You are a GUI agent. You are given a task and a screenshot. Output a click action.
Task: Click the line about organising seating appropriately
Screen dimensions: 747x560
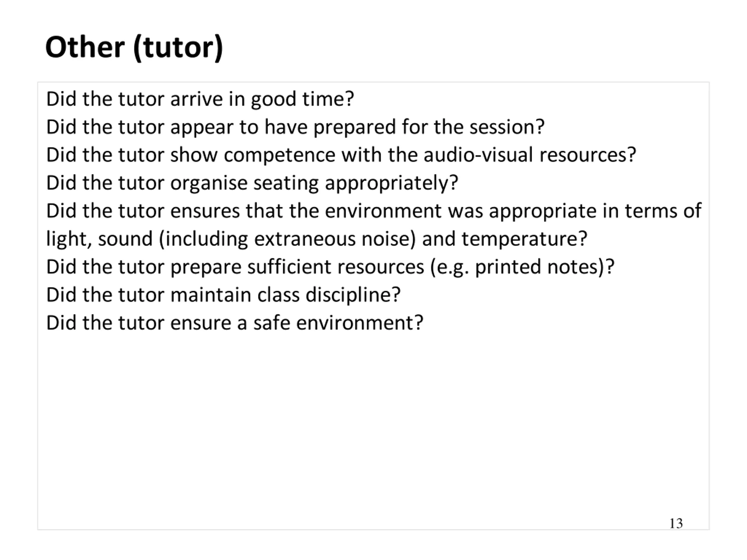[x=252, y=183]
